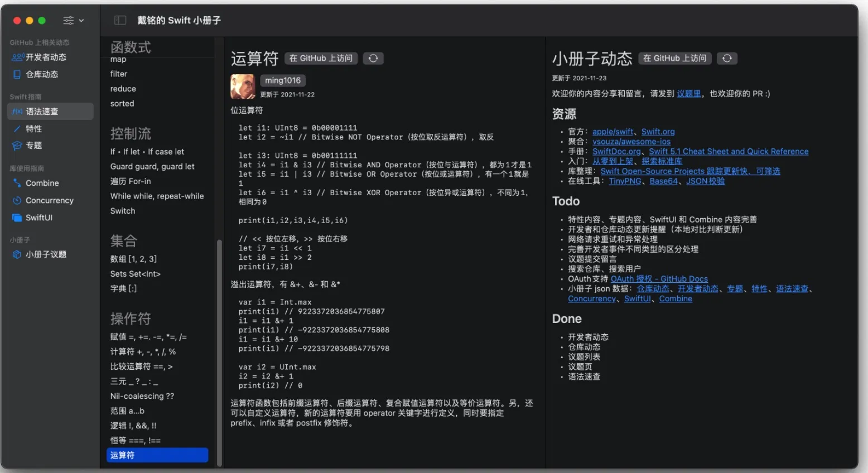The image size is (868, 473).
Task: Click the ming1016 avatar thumbnail
Action: click(243, 86)
